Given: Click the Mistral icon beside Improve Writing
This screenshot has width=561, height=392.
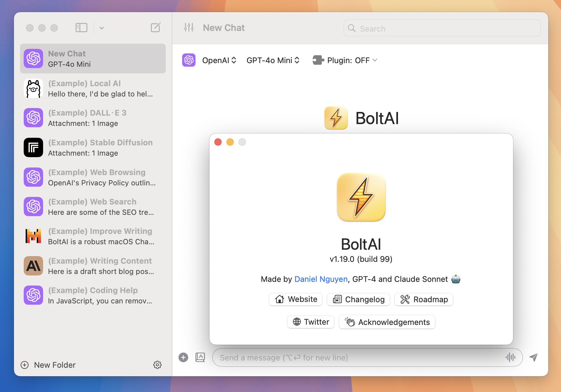Looking at the screenshot, I should point(33,236).
